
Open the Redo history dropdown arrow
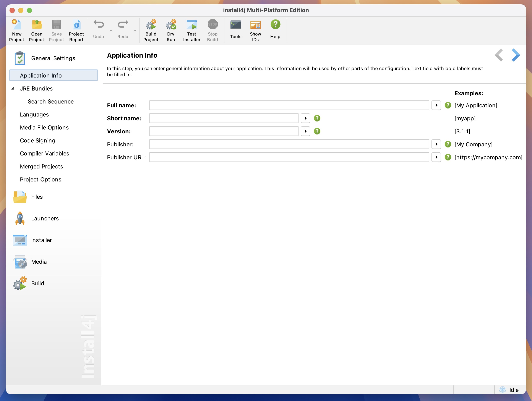(135, 31)
